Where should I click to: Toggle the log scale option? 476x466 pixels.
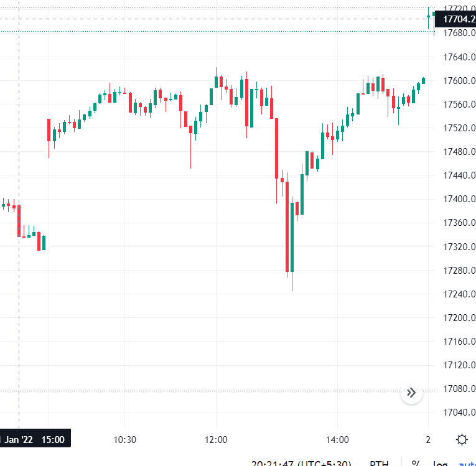[x=440, y=462]
